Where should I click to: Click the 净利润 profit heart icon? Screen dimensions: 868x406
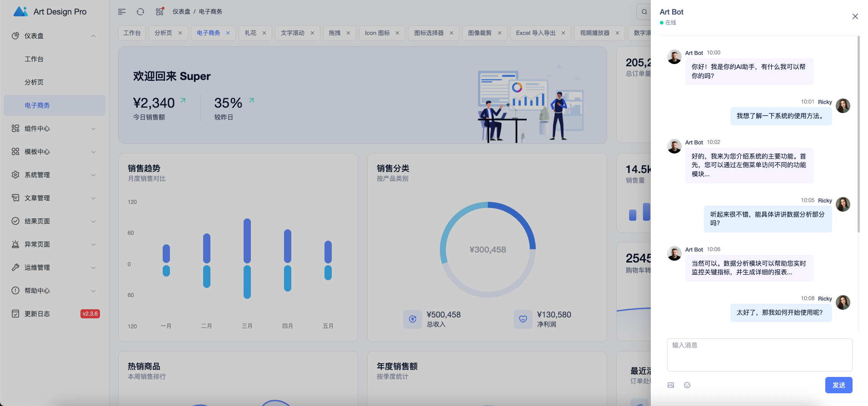tap(523, 319)
